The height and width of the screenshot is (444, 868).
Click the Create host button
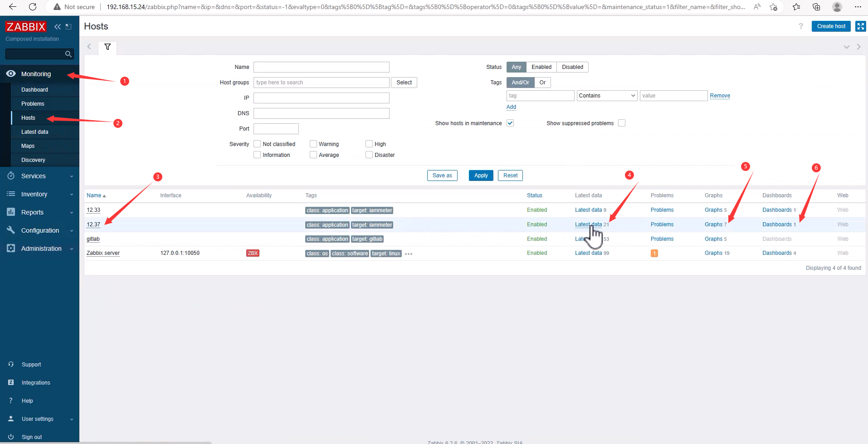click(831, 26)
